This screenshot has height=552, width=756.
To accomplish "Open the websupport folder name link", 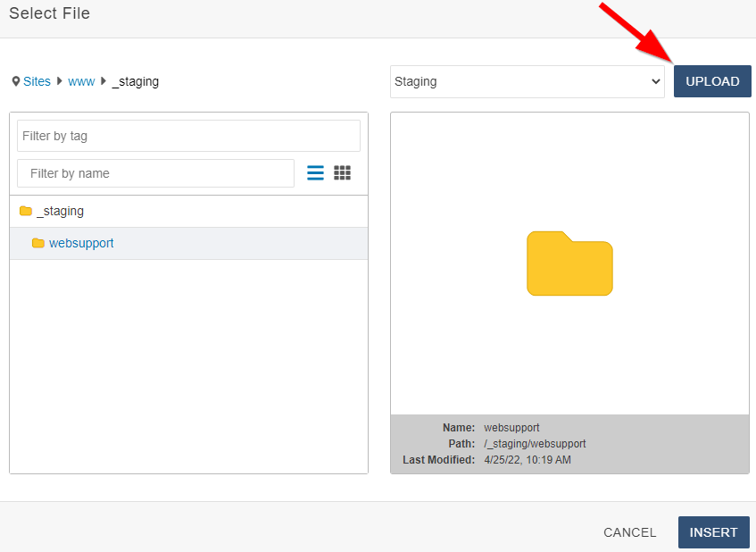I will [x=81, y=243].
